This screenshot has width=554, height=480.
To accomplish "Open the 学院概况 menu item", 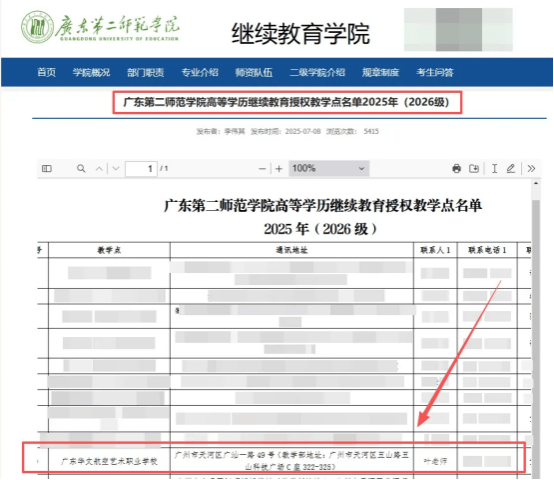I will point(91,72).
